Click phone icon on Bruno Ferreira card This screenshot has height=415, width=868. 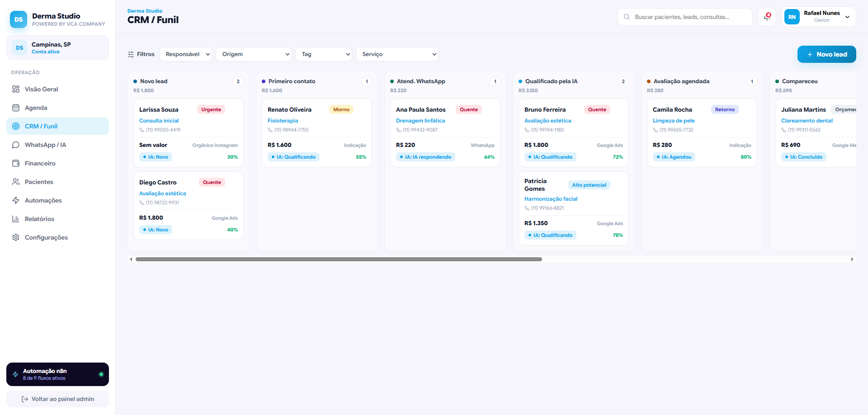pos(527,130)
